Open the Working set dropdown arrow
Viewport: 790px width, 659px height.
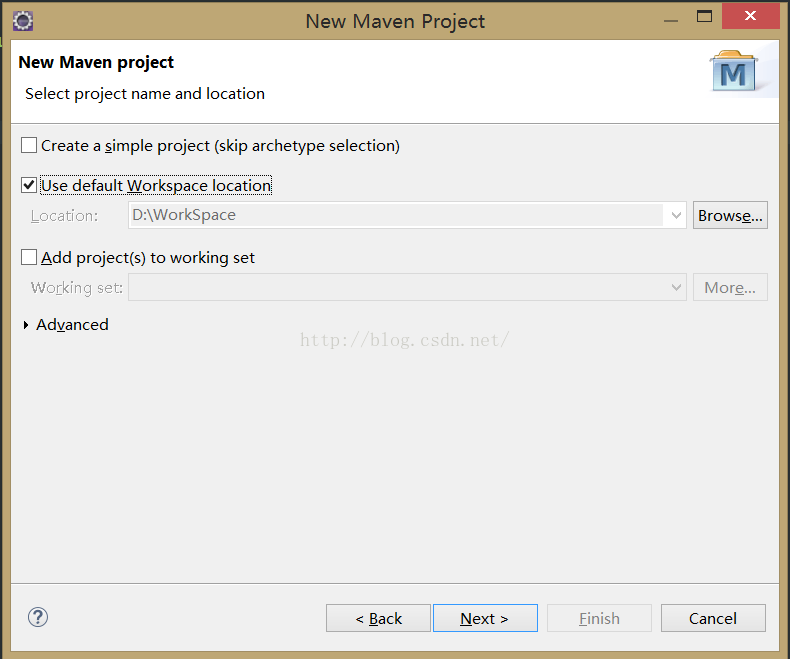tap(676, 287)
